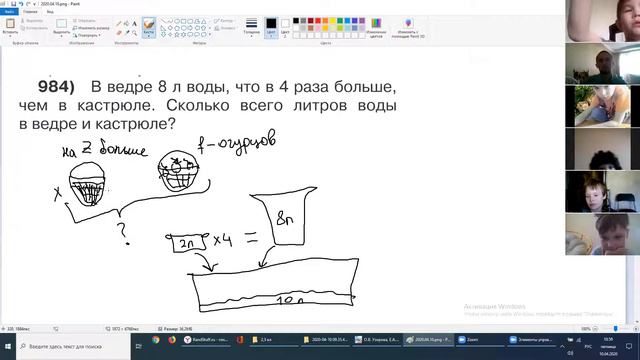Switch to the View (Вид) tab
Screen dimensions: 640x360
click(x=50, y=11)
